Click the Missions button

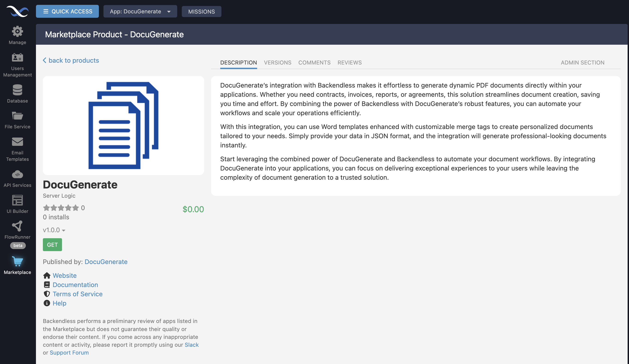point(201,12)
